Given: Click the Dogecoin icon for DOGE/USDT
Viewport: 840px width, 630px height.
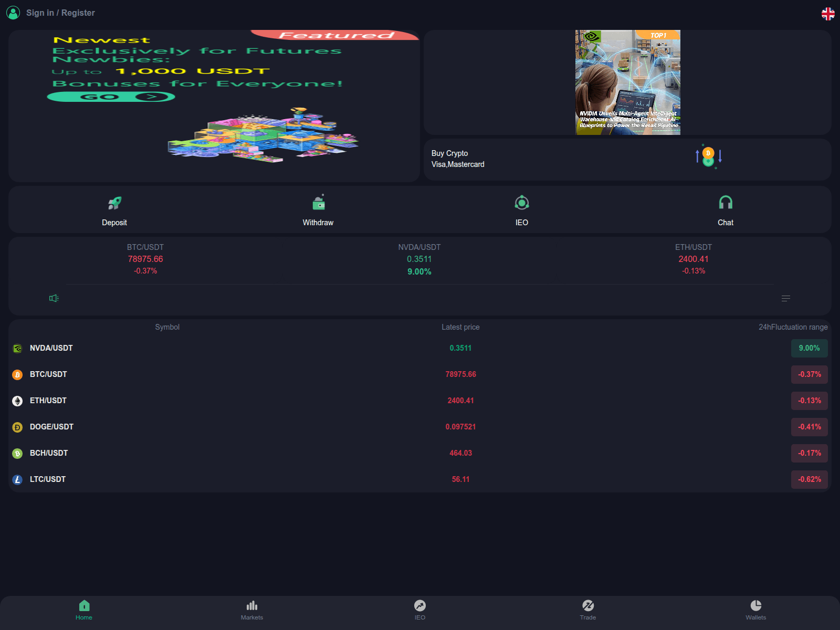Looking at the screenshot, I should pyautogui.click(x=17, y=427).
